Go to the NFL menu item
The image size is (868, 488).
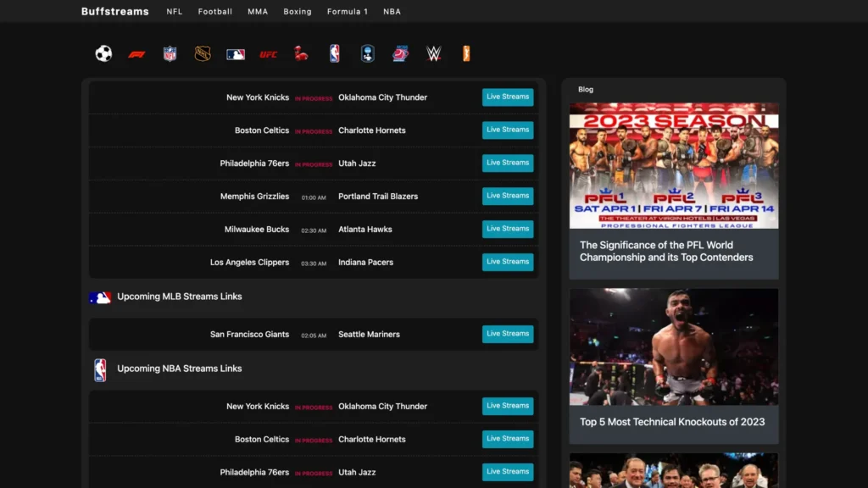(x=175, y=12)
